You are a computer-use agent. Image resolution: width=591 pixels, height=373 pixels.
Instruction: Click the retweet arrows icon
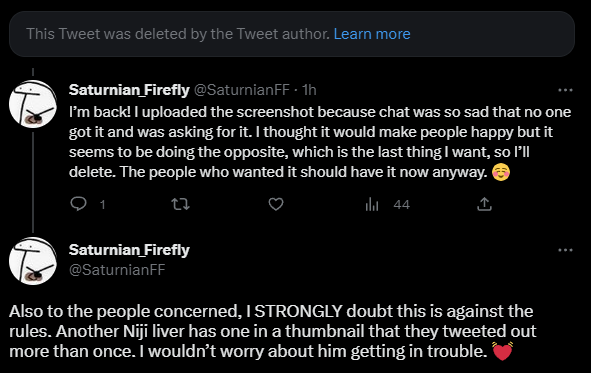181,204
